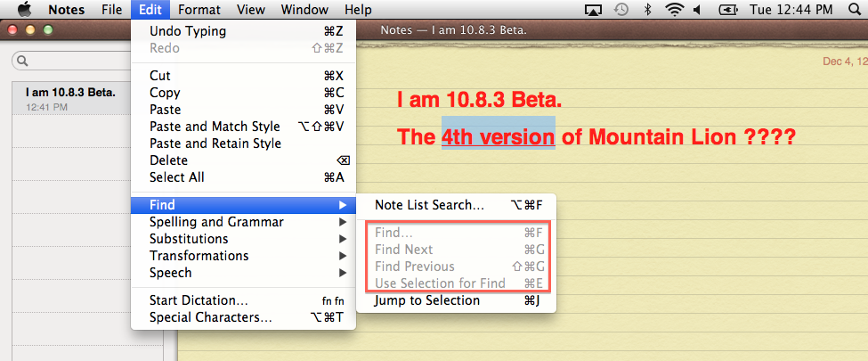Expand the Speech submenu

tap(244, 273)
